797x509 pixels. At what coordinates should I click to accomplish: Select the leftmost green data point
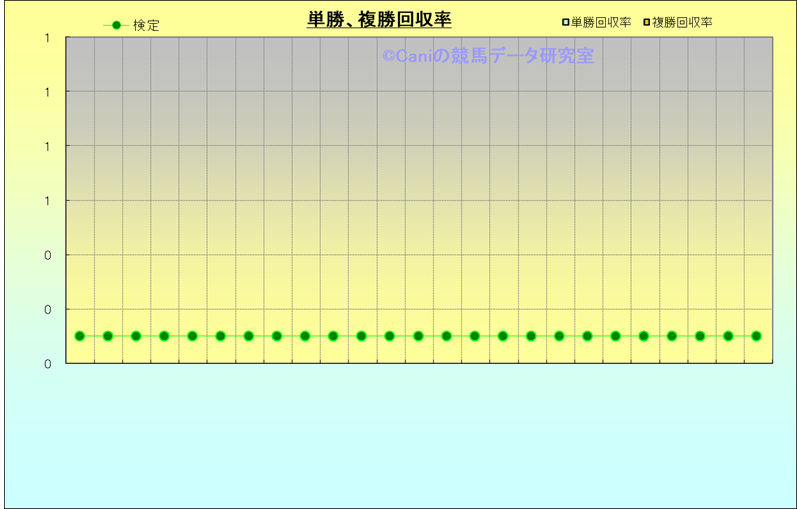click(x=80, y=336)
